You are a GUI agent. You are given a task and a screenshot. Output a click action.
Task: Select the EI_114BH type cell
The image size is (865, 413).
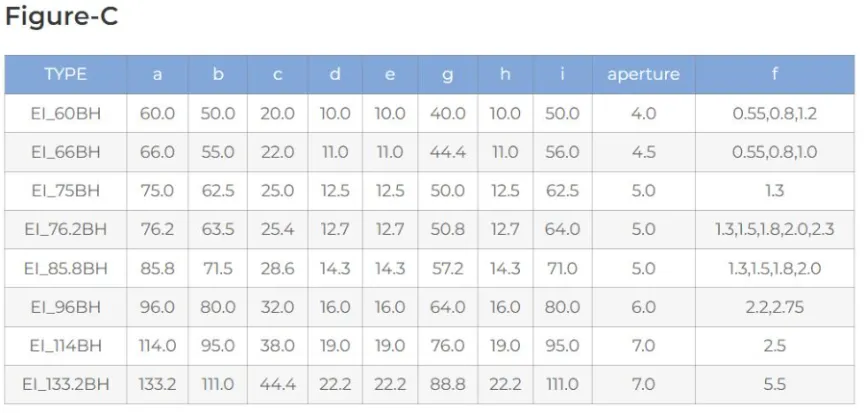point(66,346)
